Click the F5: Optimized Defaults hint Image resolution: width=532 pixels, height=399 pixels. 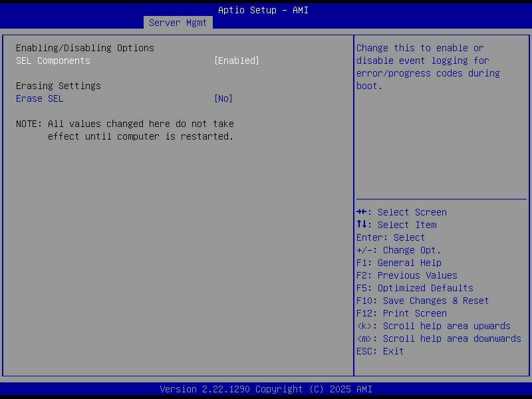click(x=414, y=288)
